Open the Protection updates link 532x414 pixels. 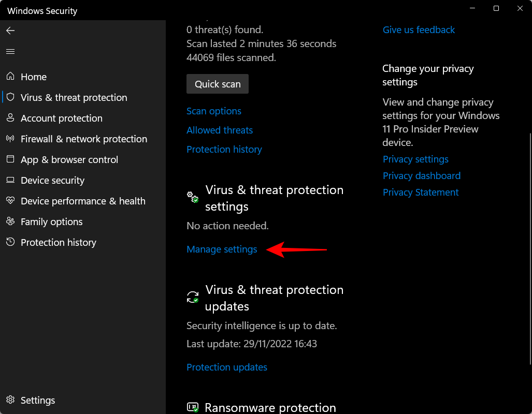pos(227,367)
